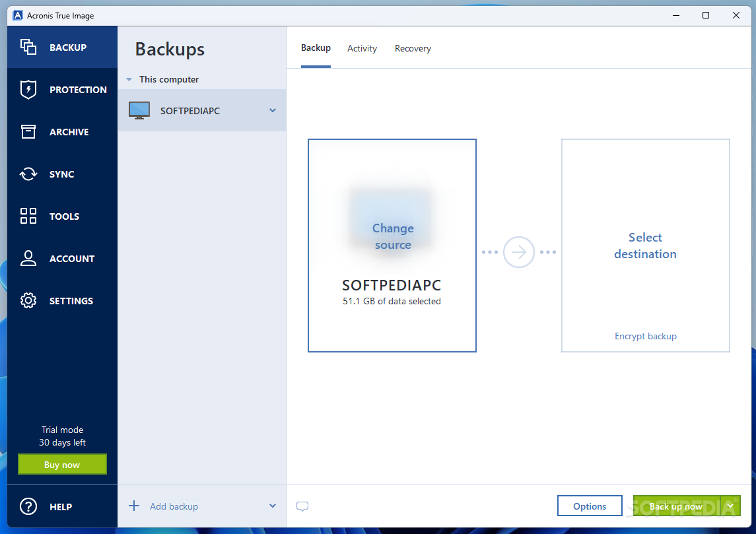Open the Help question mark icon
The height and width of the screenshot is (534, 756).
pos(28,506)
